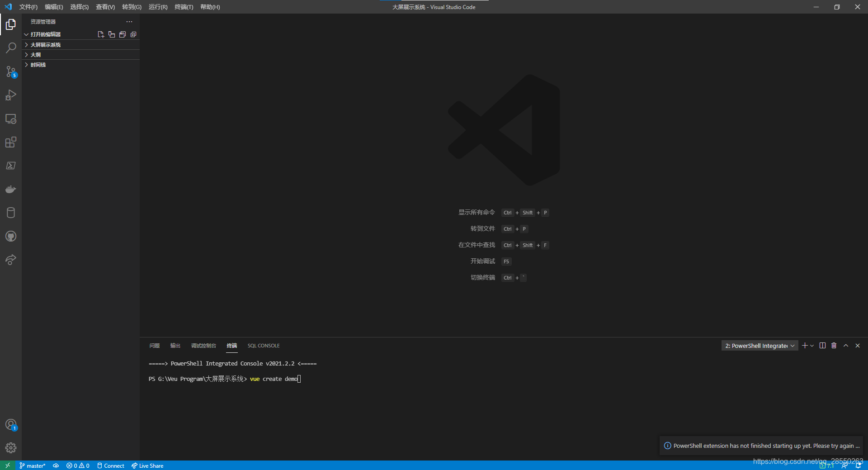Viewport: 868px width, 470px height.
Task: Open the 运行(R) menu
Action: pos(158,7)
